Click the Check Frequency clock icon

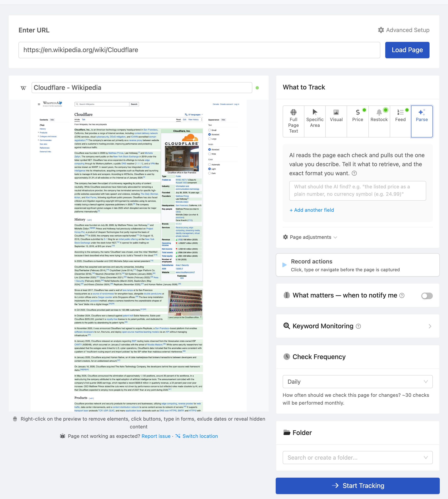(x=287, y=357)
